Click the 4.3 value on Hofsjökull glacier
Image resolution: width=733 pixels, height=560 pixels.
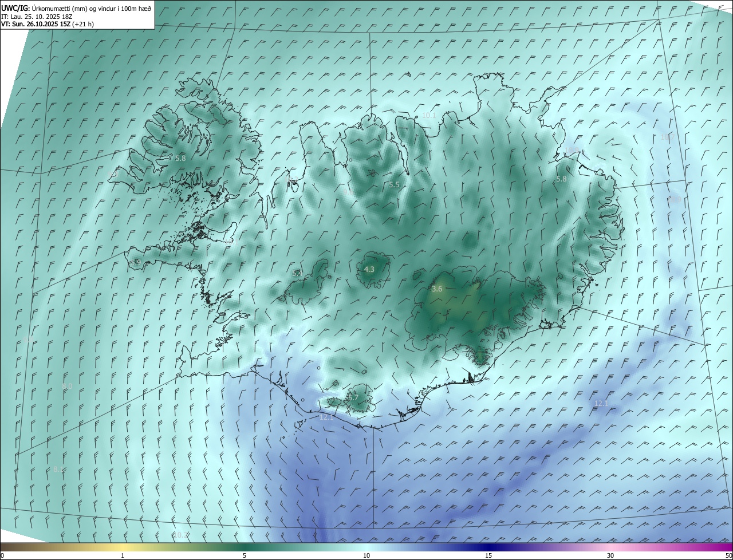click(369, 269)
